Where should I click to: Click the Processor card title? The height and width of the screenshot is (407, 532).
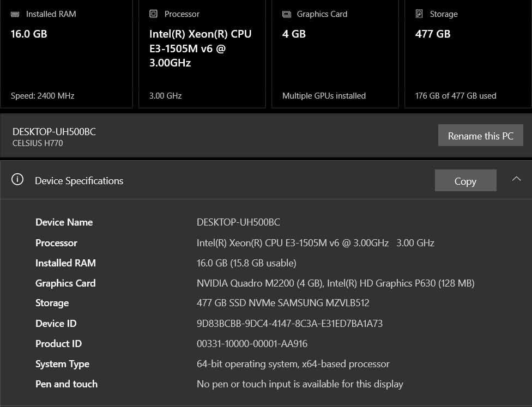click(x=182, y=14)
